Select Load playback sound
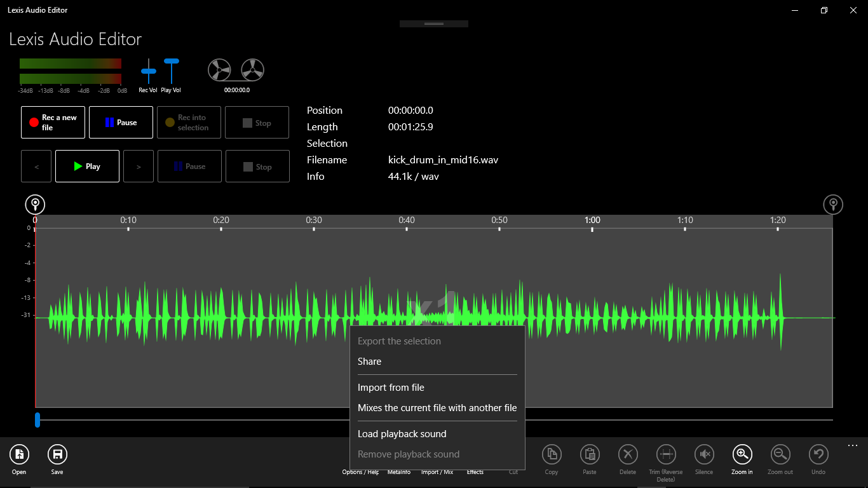Viewport: 868px width, 488px height. coord(437,434)
